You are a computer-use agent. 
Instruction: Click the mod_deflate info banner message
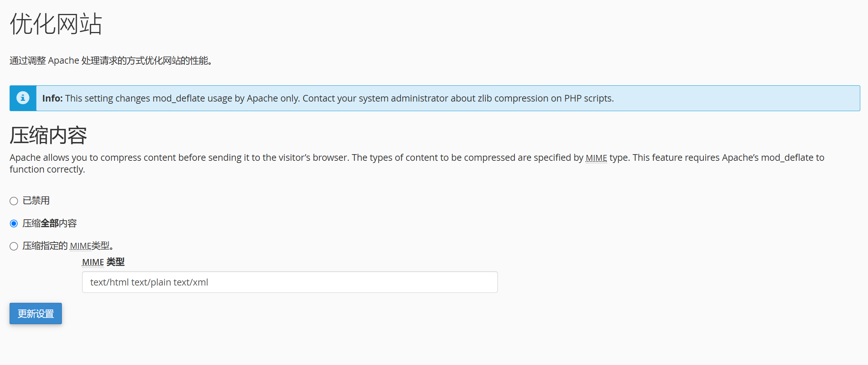[339, 98]
